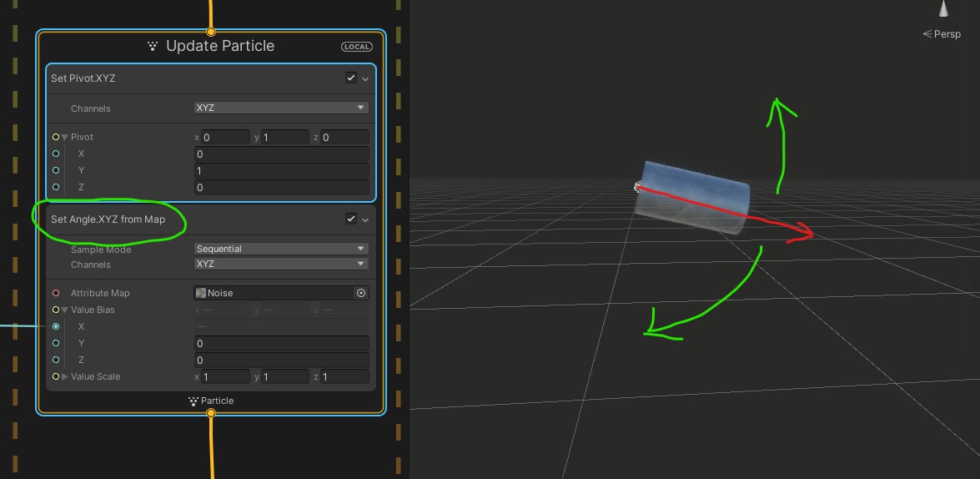The width and height of the screenshot is (980, 479).
Task: Collapse the Set Pivot.XYZ block chevron
Action: pyautogui.click(x=365, y=78)
